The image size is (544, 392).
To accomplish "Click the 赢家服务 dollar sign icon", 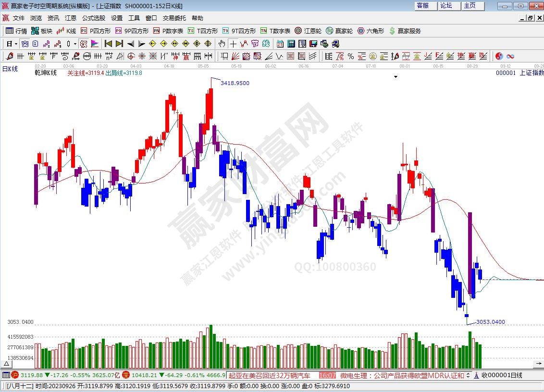I will (405, 31).
